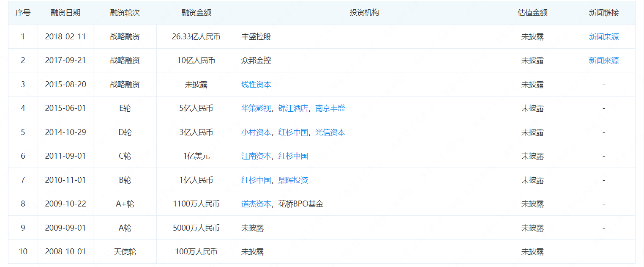Screen dimensions: 644x267
Task: Click the 1100万人民币 amount cell
Action: (x=196, y=204)
